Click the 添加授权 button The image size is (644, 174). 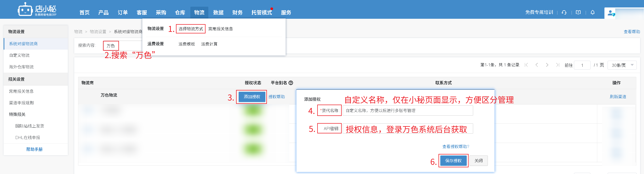coord(252,97)
